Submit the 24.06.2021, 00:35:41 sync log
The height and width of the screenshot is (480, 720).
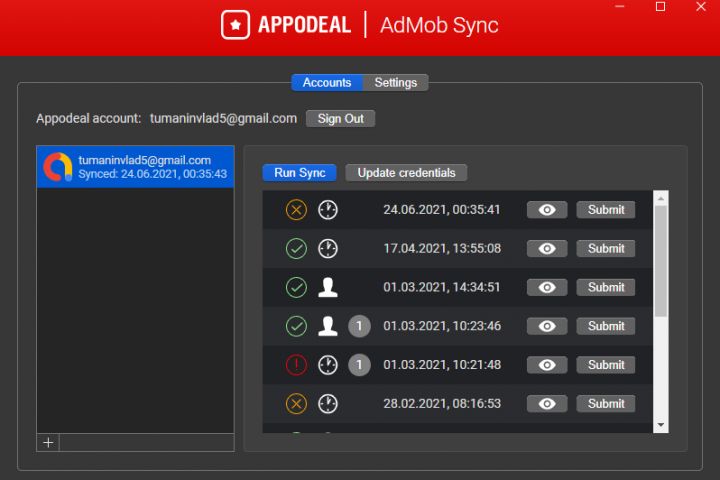coord(606,210)
